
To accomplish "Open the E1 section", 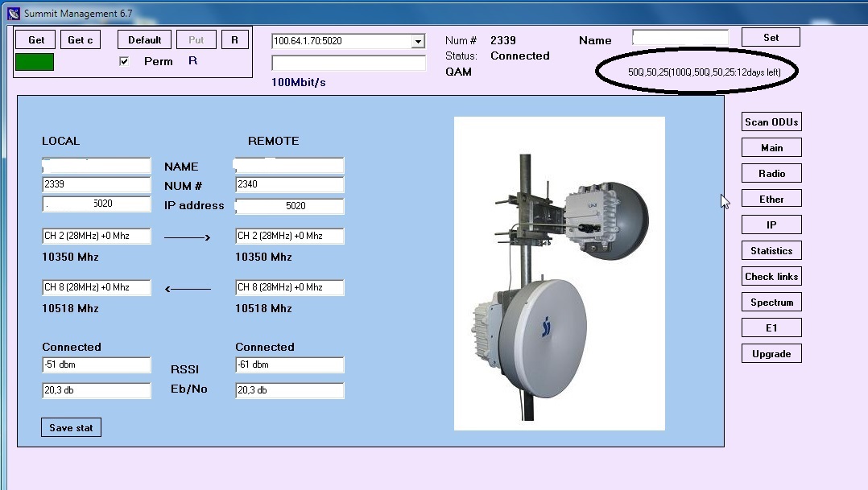I will click(771, 327).
